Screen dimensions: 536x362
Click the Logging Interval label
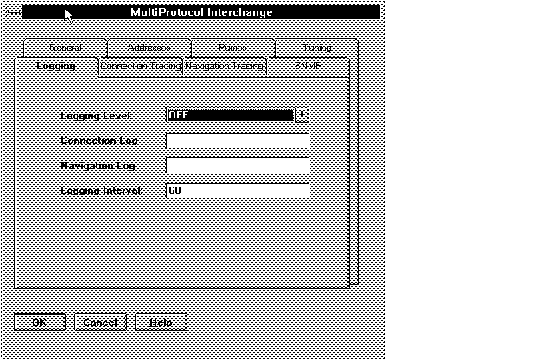pyautogui.click(x=101, y=191)
